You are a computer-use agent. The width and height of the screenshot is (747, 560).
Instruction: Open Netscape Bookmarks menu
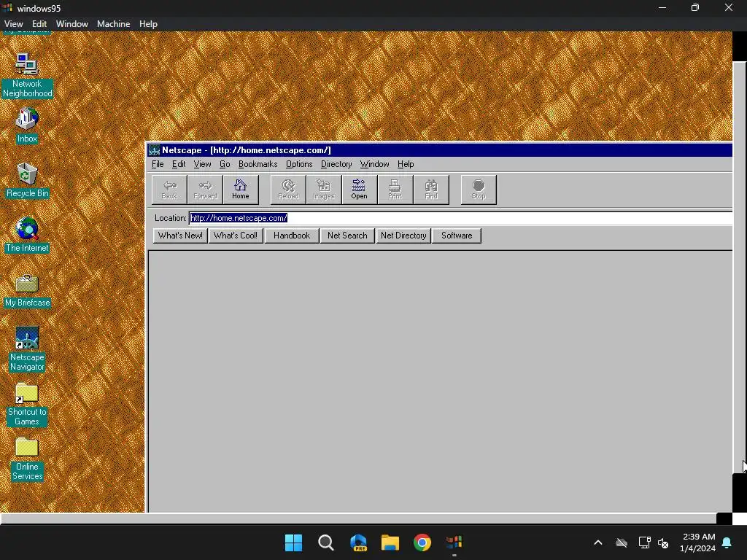(x=258, y=164)
